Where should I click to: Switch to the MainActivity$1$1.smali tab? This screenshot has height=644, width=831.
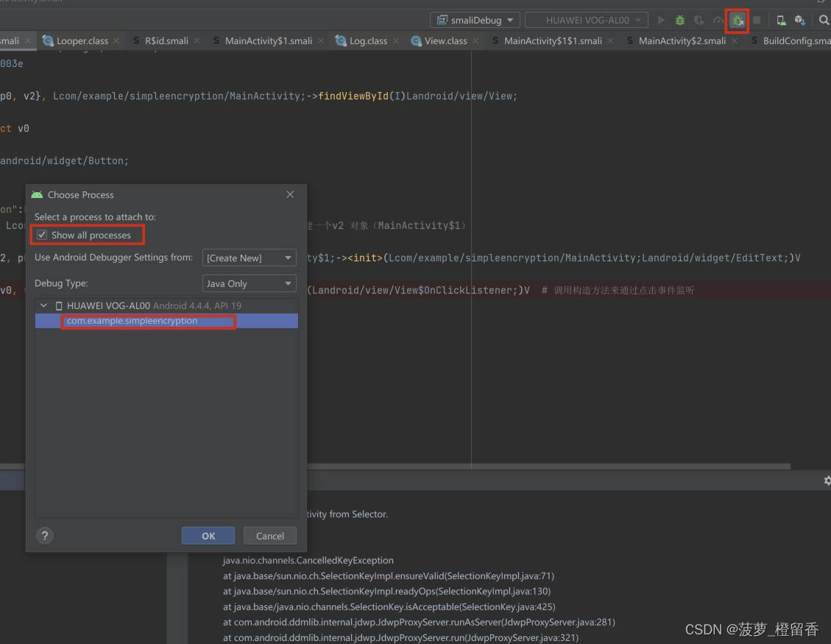553,40
